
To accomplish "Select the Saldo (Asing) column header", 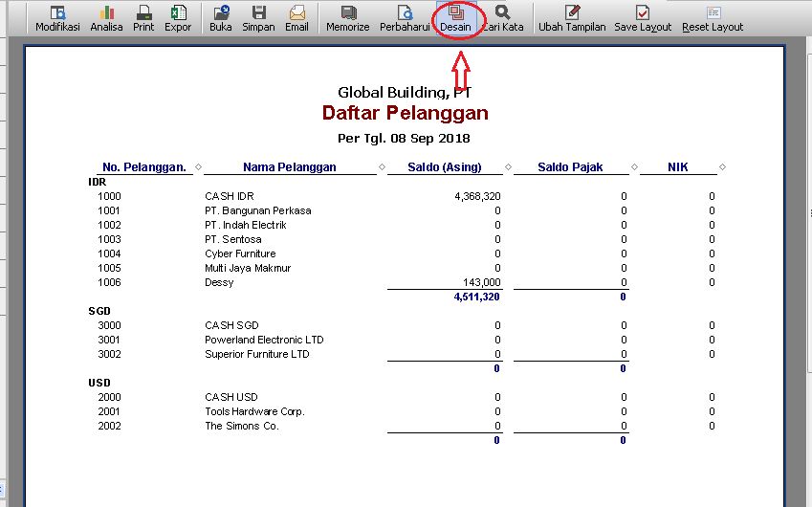I will click(444, 167).
